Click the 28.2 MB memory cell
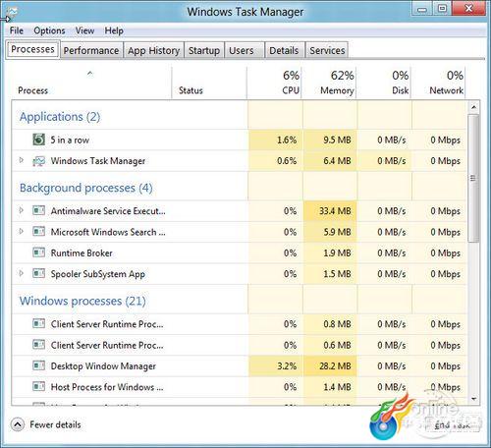 click(330, 365)
